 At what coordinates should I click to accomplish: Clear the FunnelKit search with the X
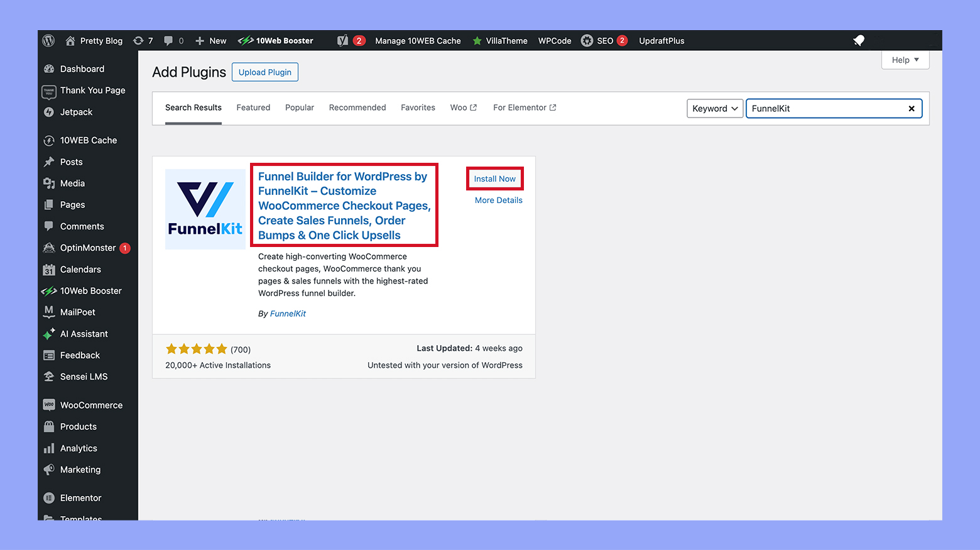click(912, 108)
